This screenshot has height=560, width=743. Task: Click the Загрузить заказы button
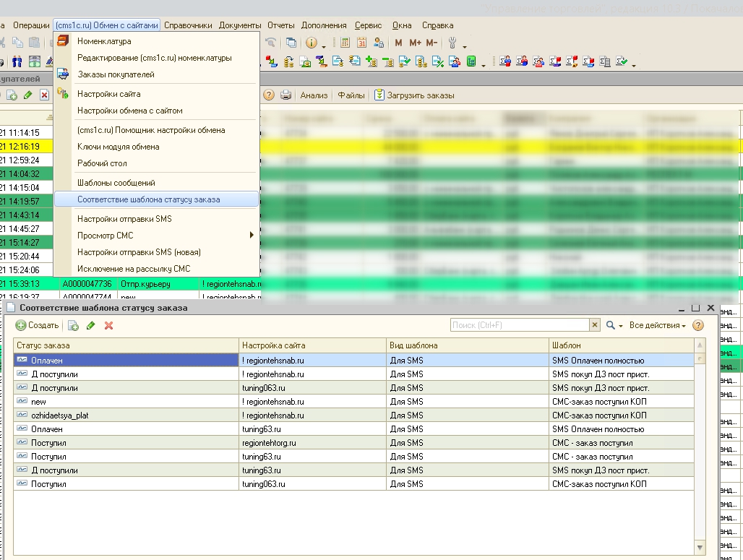pos(414,95)
